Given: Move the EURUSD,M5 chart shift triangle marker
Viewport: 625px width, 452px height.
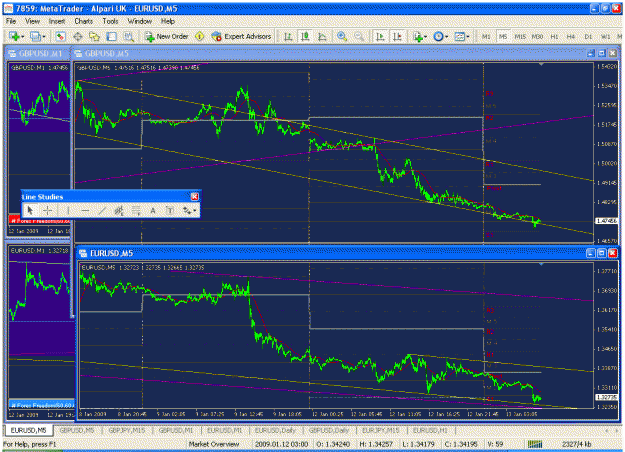Looking at the screenshot, I should tap(541, 264).
